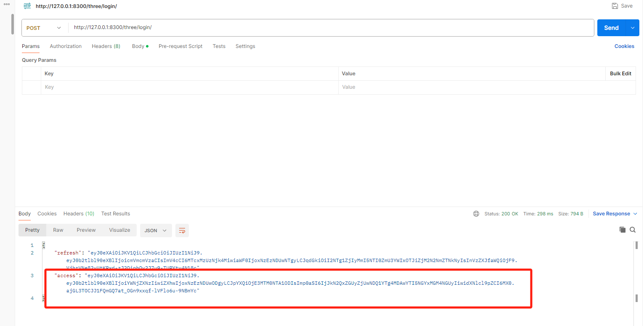644x326 pixels.
Task: Open the JSON format dropdown
Action: tap(156, 231)
